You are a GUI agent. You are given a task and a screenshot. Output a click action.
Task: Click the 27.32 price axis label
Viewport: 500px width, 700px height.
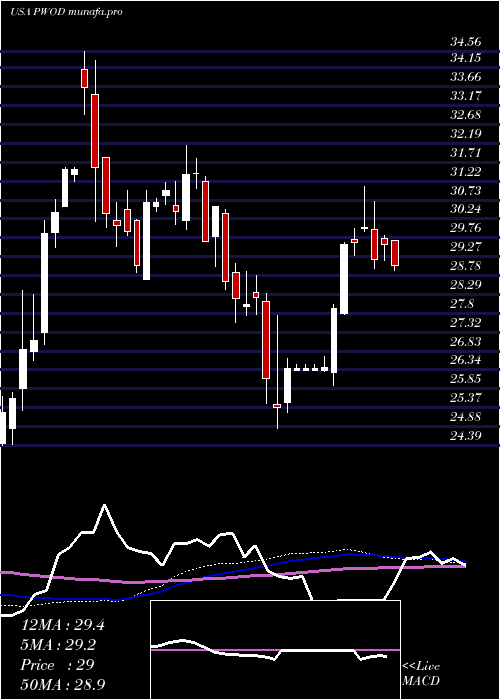tap(466, 323)
